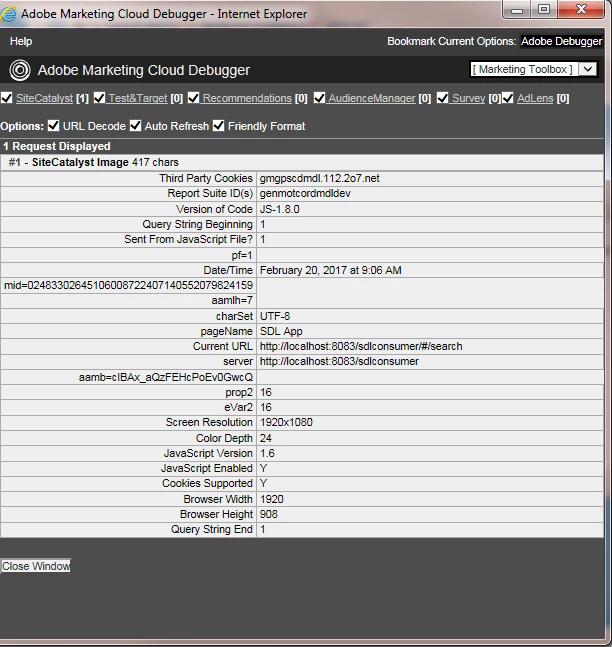612x647 pixels.
Task: Click the 'aamb=cIBAx_aQzFEHcPoEv0GwcQ' label
Action: (x=166, y=377)
